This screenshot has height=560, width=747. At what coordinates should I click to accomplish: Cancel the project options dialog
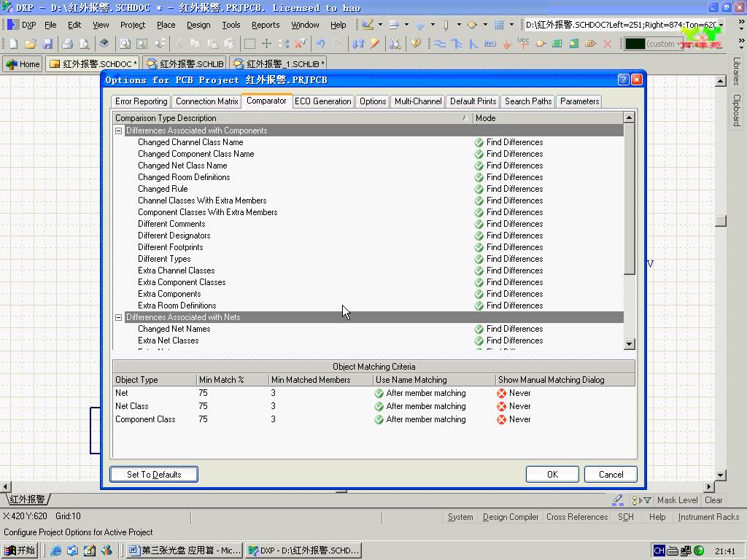click(x=611, y=474)
